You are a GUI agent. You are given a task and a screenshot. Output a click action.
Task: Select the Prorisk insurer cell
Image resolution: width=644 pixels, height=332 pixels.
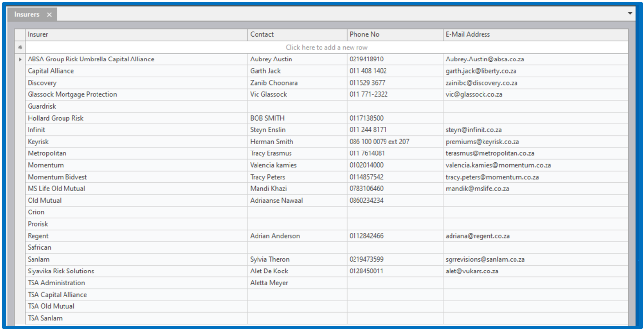click(x=136, y=224)
